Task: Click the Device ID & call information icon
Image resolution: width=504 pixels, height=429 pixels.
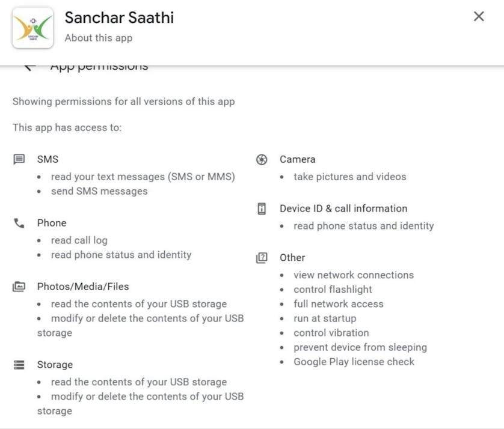Action: pyautogui.click(x=262, y=208)
